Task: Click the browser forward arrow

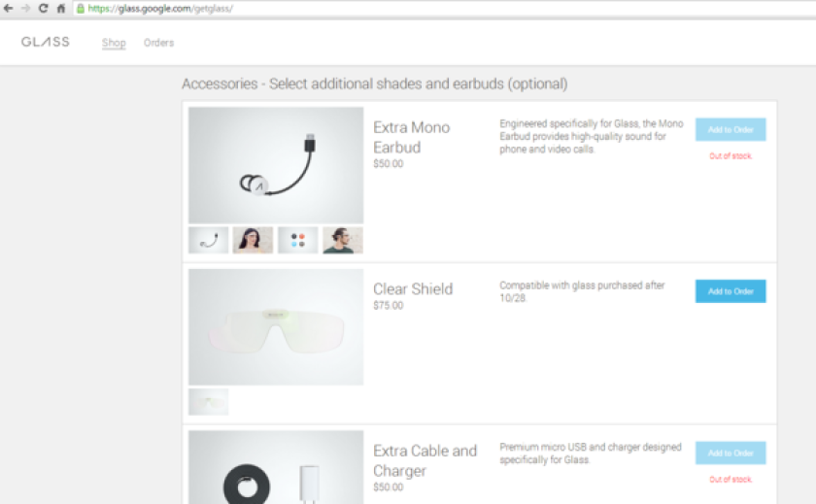Action: click(25, 9)
